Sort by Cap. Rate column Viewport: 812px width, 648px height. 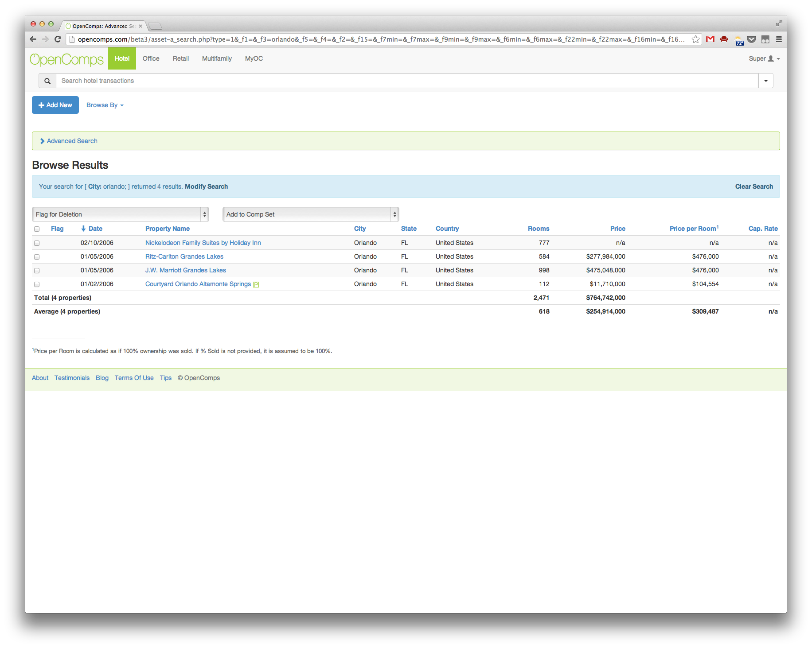(x=763, y=229)
